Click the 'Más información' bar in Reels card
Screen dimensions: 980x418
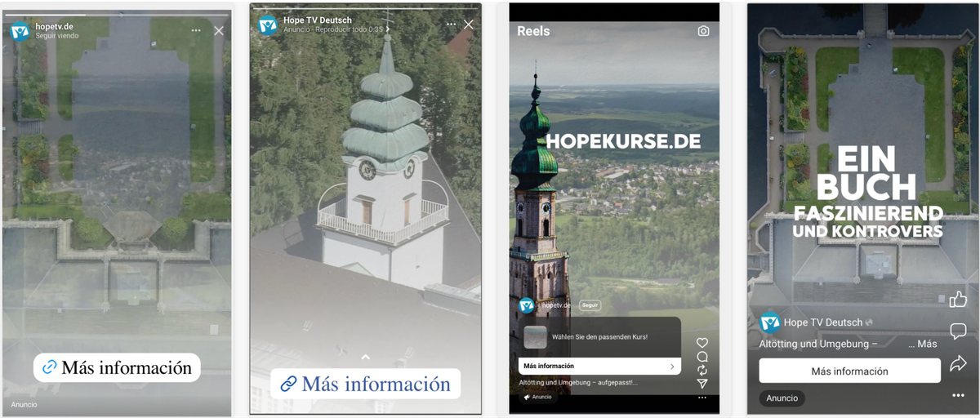click(x=599, y=366)
